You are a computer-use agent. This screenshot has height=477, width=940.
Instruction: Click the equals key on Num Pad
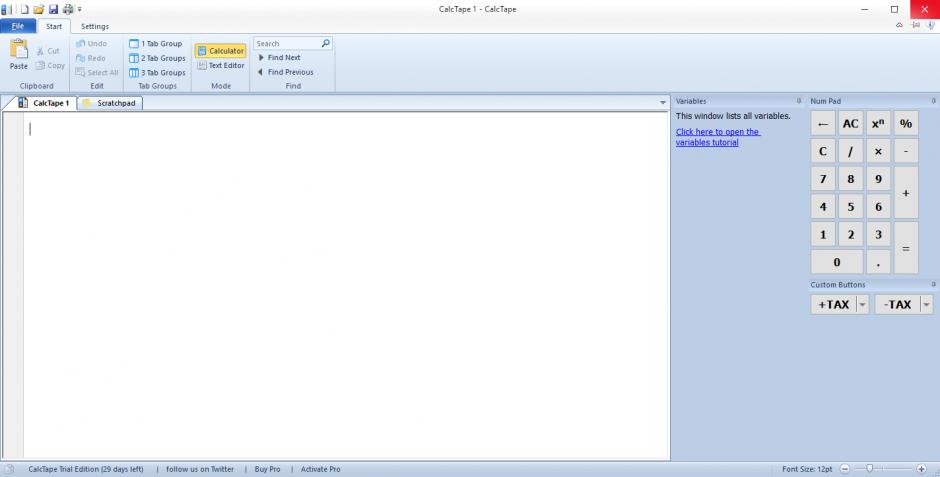click(906, 249)
